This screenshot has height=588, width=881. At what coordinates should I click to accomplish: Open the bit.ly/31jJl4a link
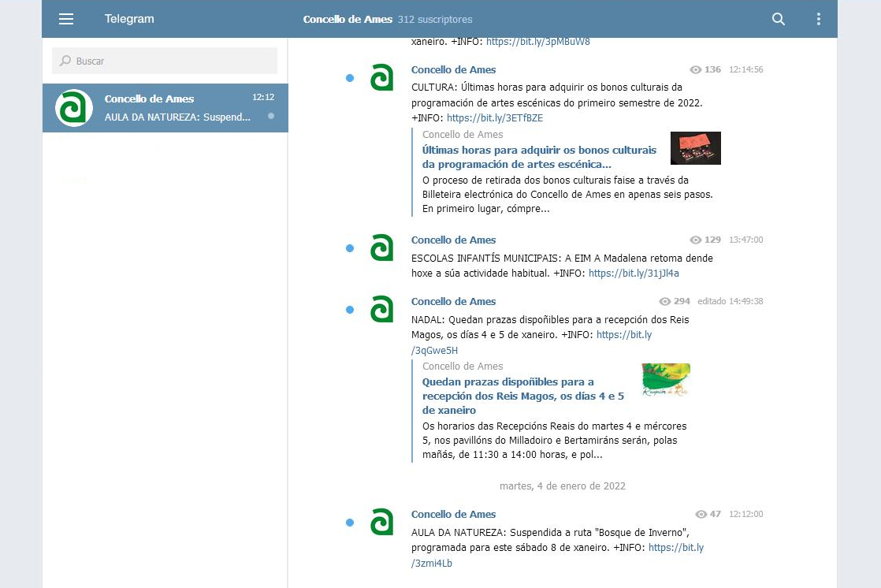pyautogui.click(x=634, y=274)
